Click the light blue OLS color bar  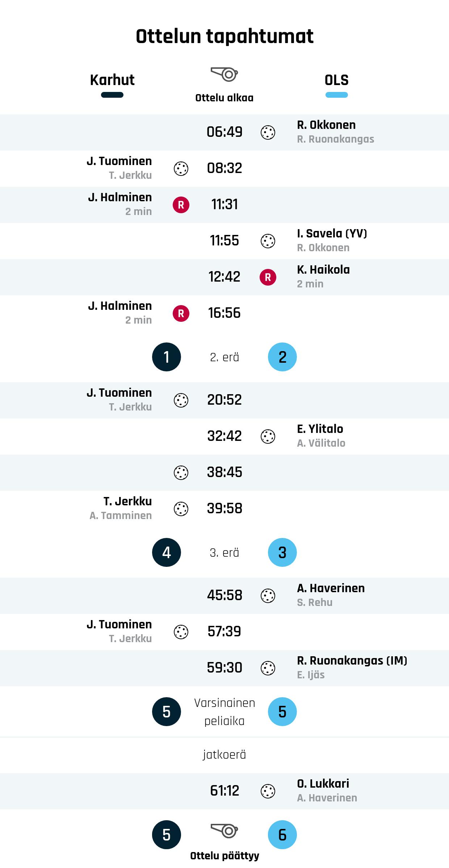click(x=336, y=95)
